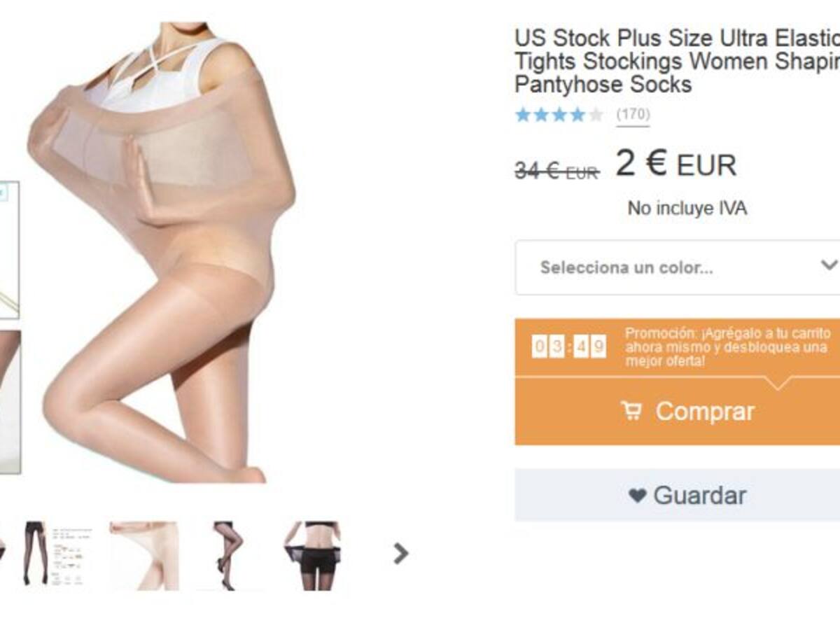Click the 03:49 countdown timer
840x630 pixels.
(569, 346)
